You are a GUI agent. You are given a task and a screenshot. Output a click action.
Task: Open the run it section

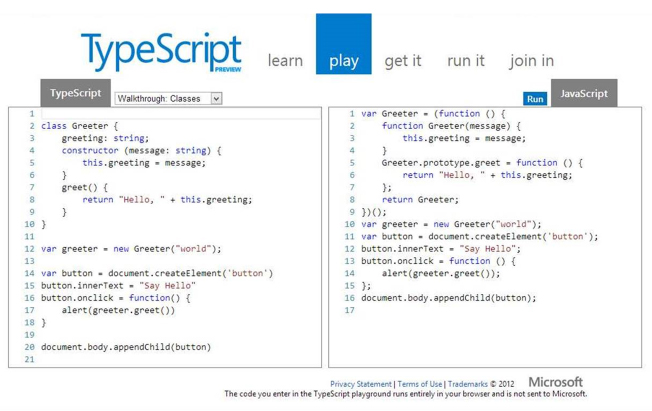coord(465,61)
